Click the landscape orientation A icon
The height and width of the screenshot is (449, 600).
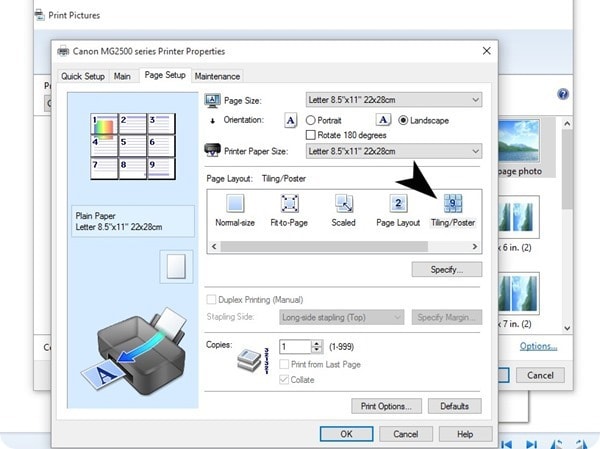383,120
